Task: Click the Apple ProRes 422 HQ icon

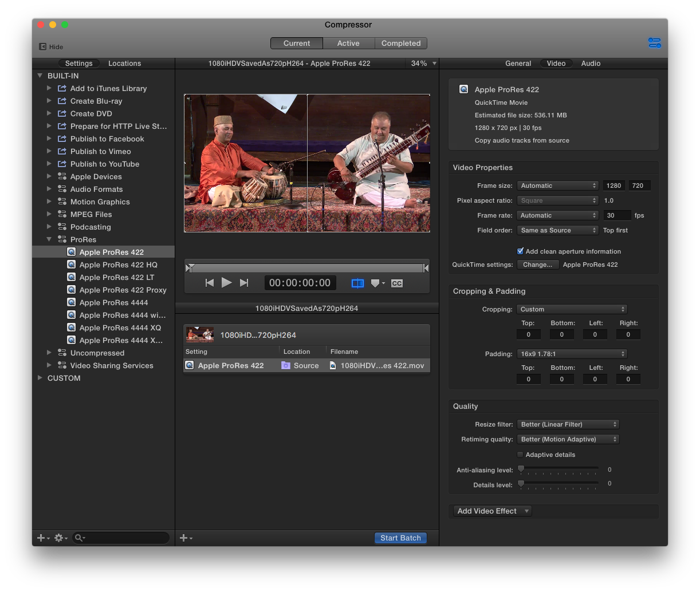Action: [72, 265]
